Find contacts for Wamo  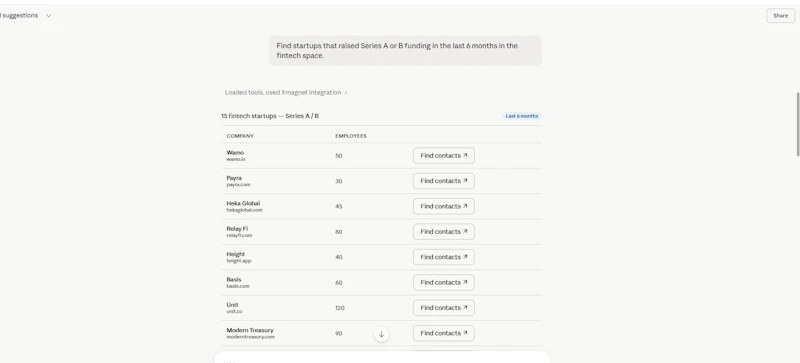pyautogui.click(x=443, y=156)
